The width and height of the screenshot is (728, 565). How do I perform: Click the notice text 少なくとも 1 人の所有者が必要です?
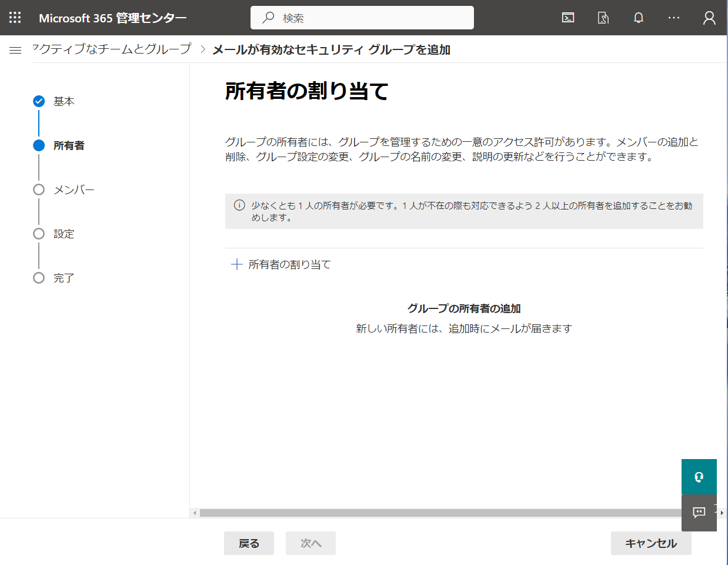(325, 205)
